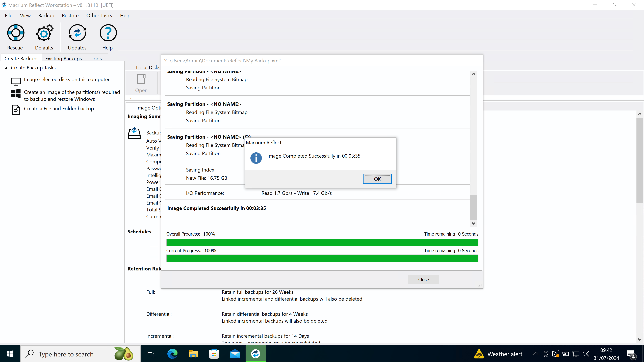Screen dimensions: 644x362
Task: Open the Other Tasks menu
Action: [x=99, y=15]
